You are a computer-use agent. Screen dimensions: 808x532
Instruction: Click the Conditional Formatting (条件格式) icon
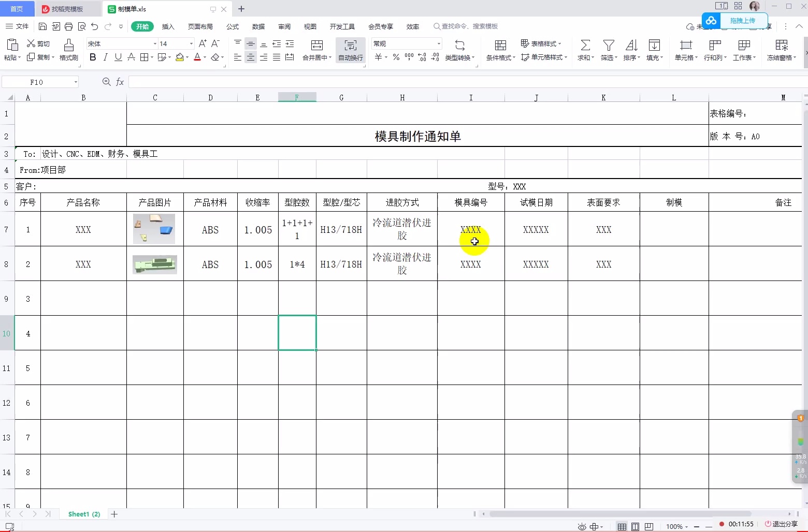click(x=500, y=45)
